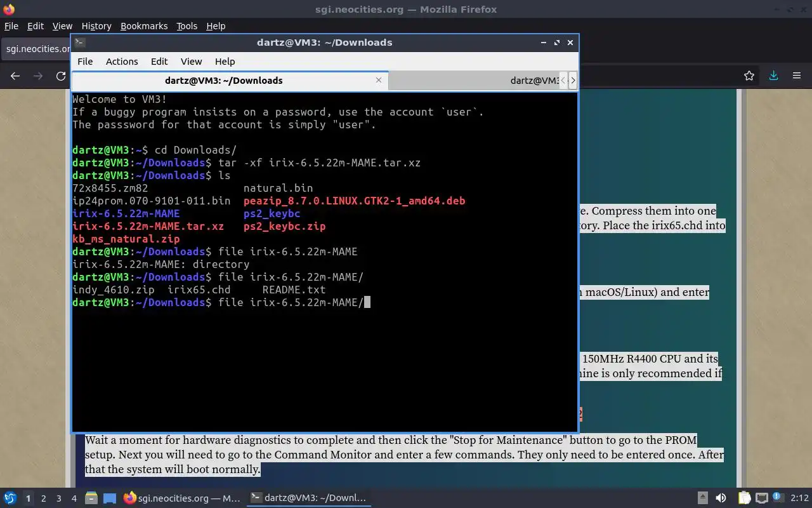Switch to workspace 3
Image resolution: width=812 pixels, height=508 pixels.
pyautogui.click(x=58, y=498)
